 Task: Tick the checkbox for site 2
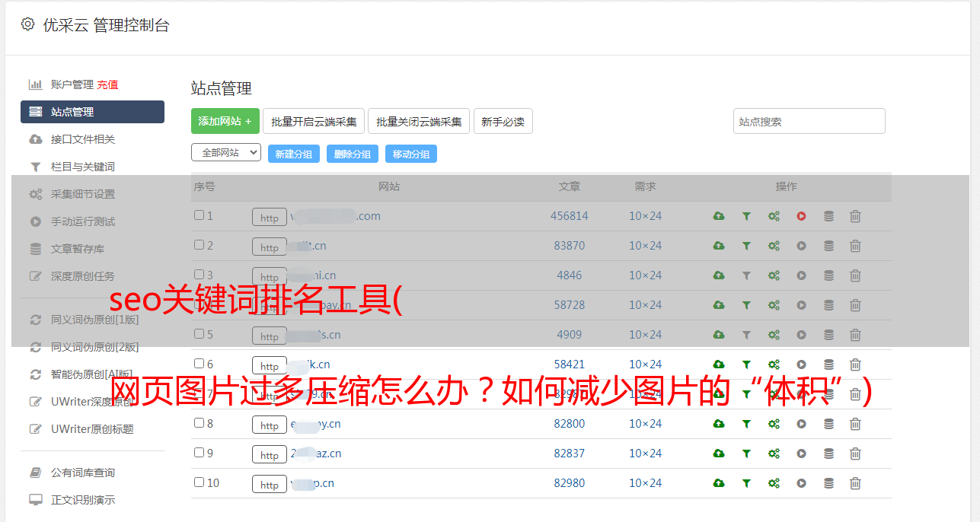[199, 245]
